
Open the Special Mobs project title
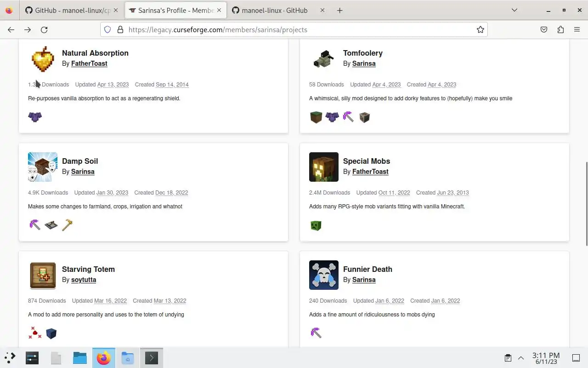tap(367, 161)
